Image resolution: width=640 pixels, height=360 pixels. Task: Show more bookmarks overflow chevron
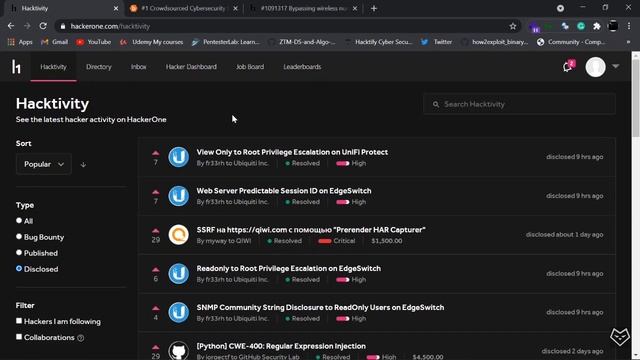(x=628, y=42)
